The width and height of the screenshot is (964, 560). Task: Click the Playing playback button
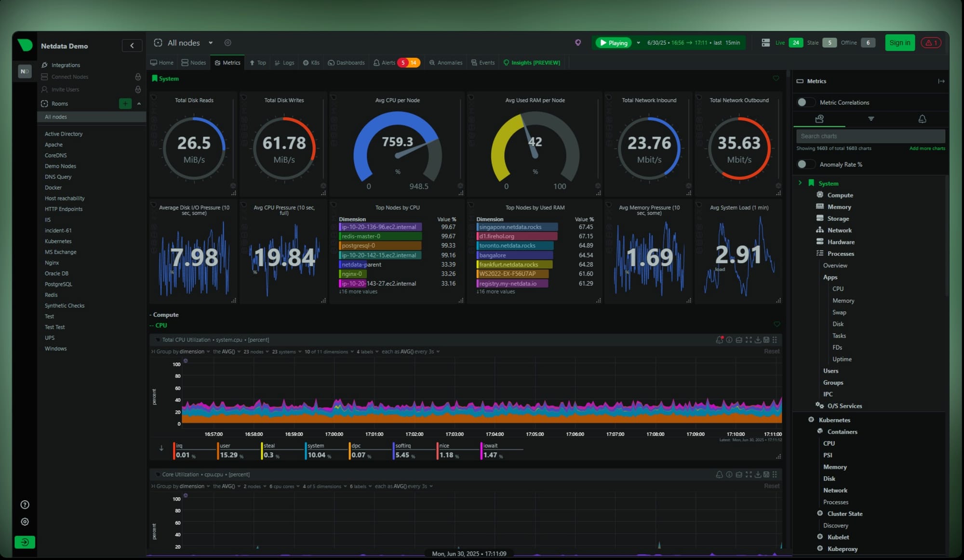(614, 43)
